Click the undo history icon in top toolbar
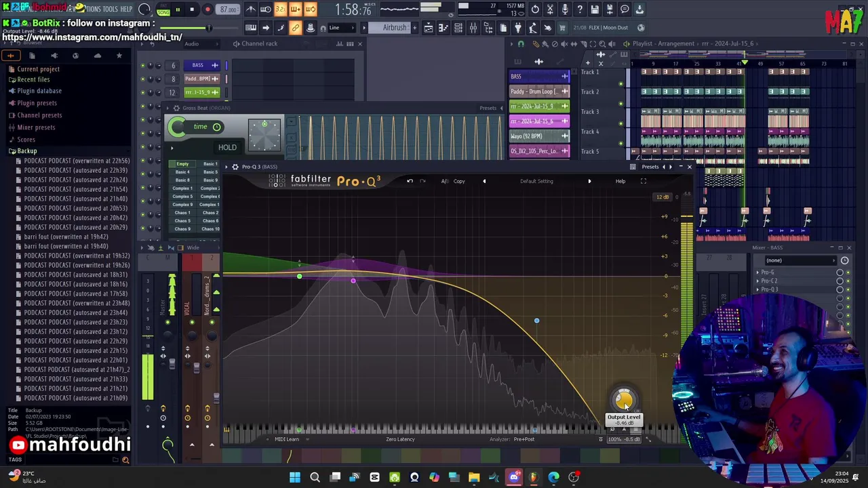The image size is (868, 488). click(x=535, y=9)
